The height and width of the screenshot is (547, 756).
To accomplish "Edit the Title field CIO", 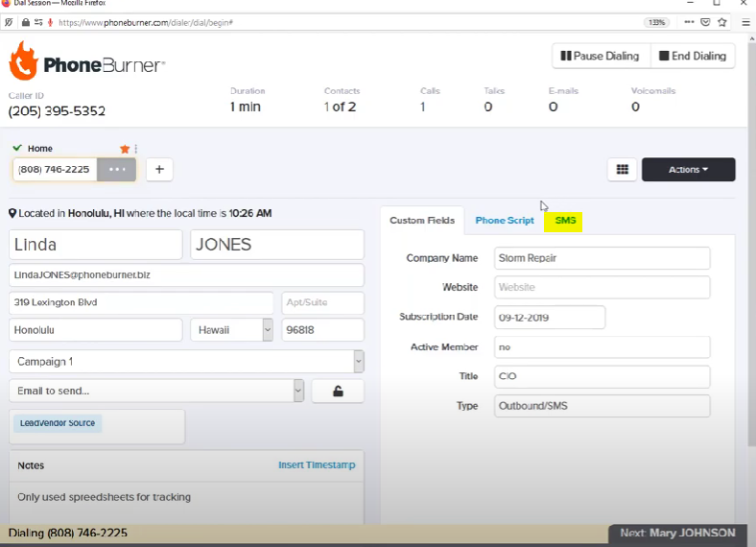I will click(x=602, y=376).
